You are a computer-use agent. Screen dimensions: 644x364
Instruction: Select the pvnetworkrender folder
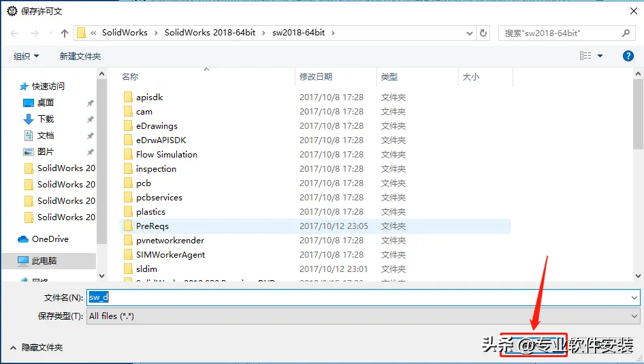[x=170, y=241]
